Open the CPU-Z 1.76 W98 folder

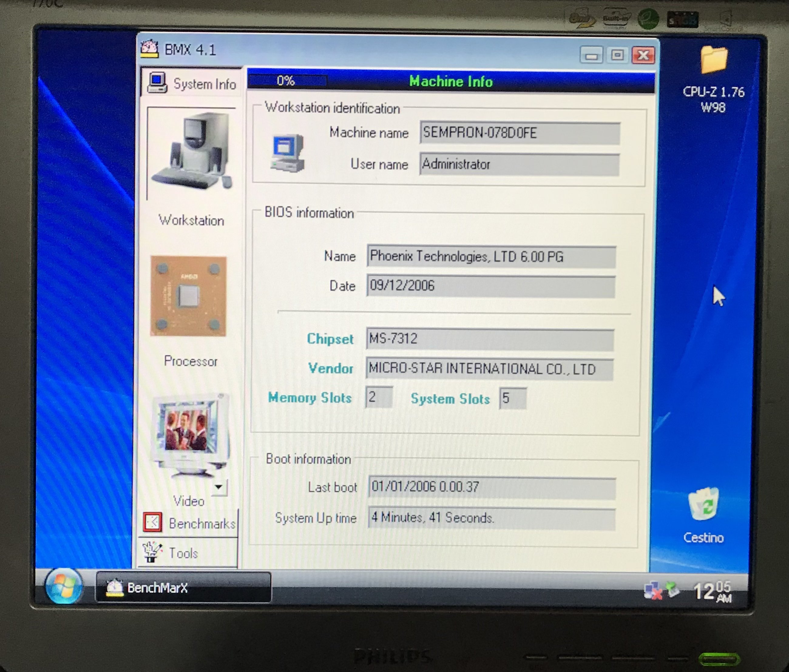(x=713, y=60)
